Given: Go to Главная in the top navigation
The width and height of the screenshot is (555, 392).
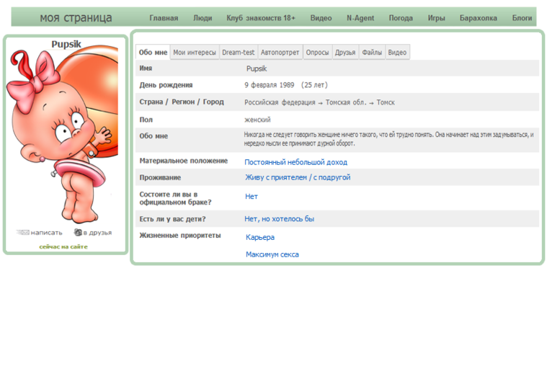Looking at the screenshot, I should [x=164, y=18].
